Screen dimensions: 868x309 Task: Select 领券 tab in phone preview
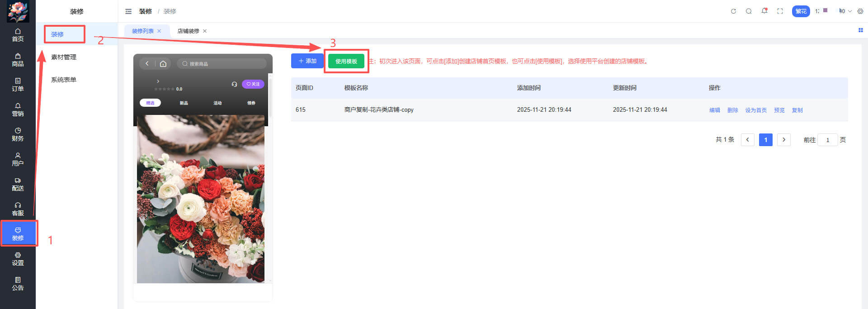coord(251,103)
